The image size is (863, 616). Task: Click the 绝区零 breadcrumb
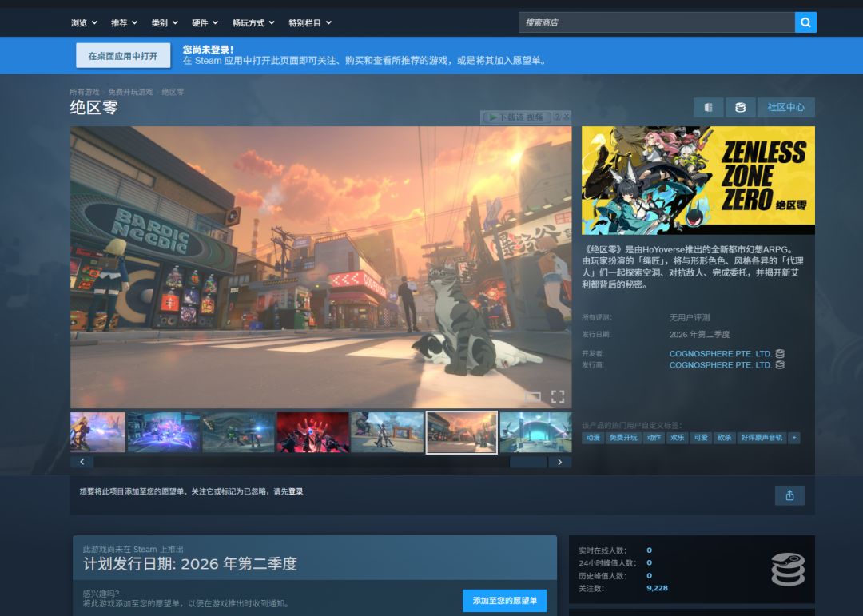[x=173, y=92]
